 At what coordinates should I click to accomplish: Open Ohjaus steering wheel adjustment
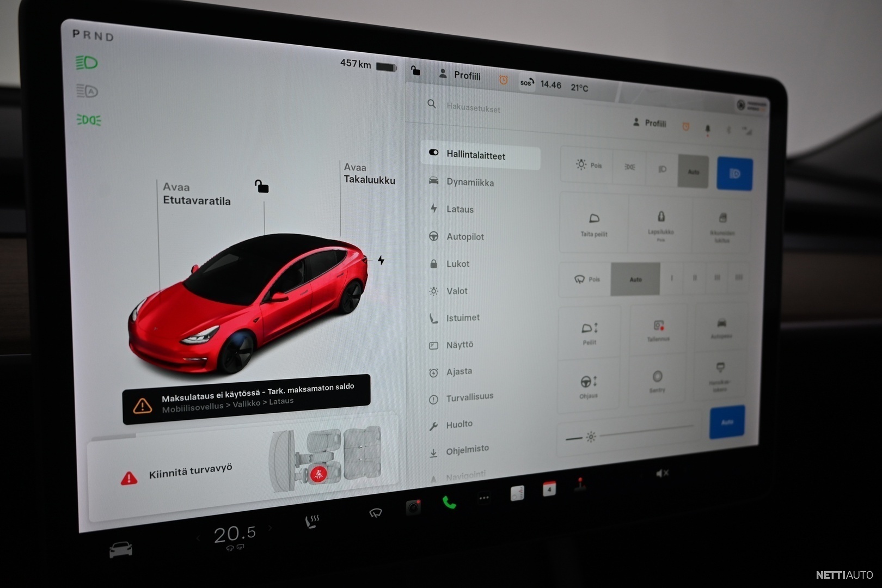[x=588, y=386]
